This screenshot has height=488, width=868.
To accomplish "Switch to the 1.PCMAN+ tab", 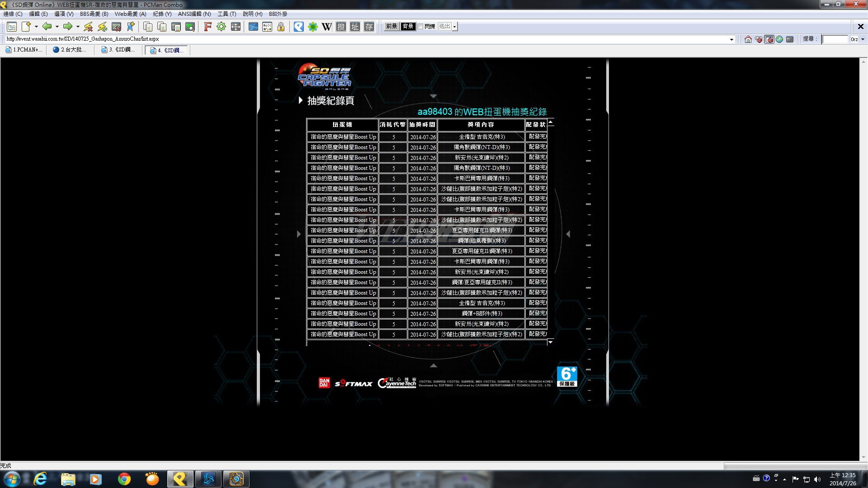I will point(24,50).
